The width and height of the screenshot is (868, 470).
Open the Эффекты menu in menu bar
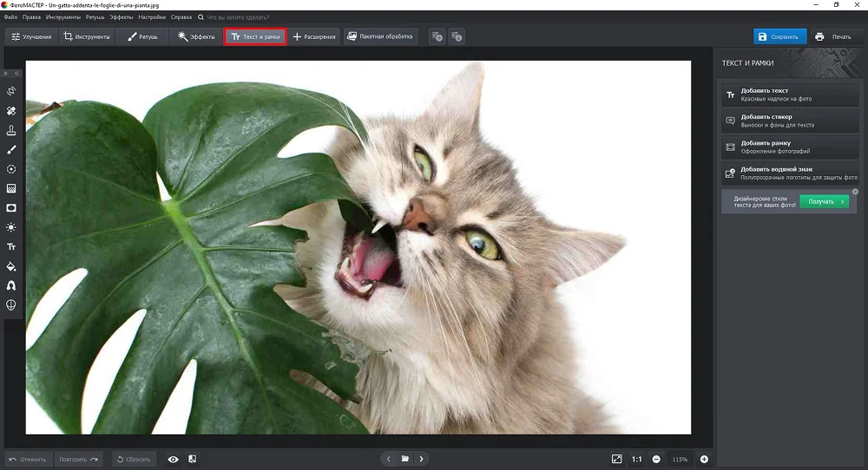(122, 17)
